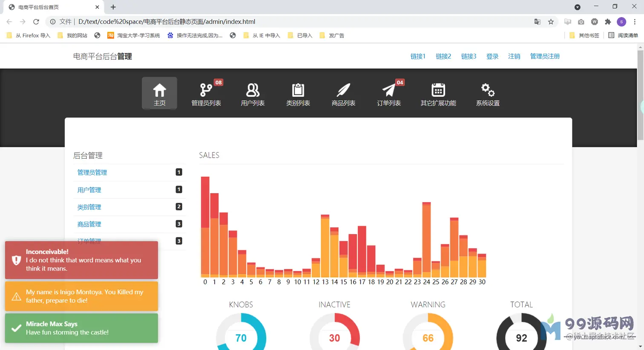Bookmark this page with the star icon
This screenshot has width=644, height=350.
(551, 22)
